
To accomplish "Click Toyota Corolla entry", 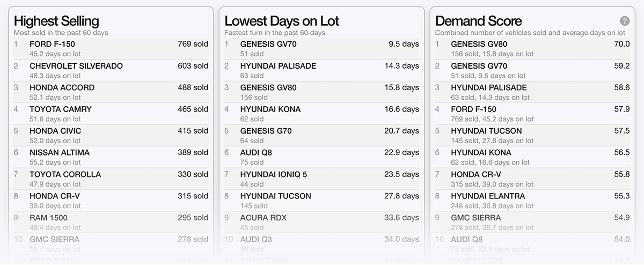I will pyautogui.click(x=65, y=174).
